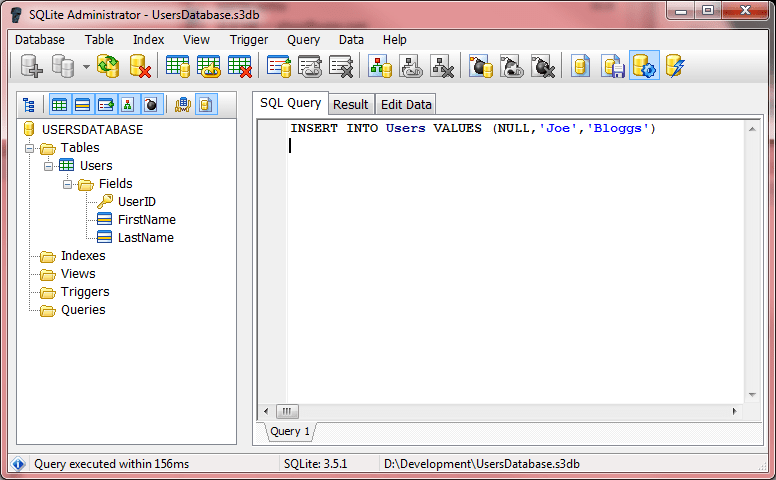Select the FirstName field

coord(146,220)
